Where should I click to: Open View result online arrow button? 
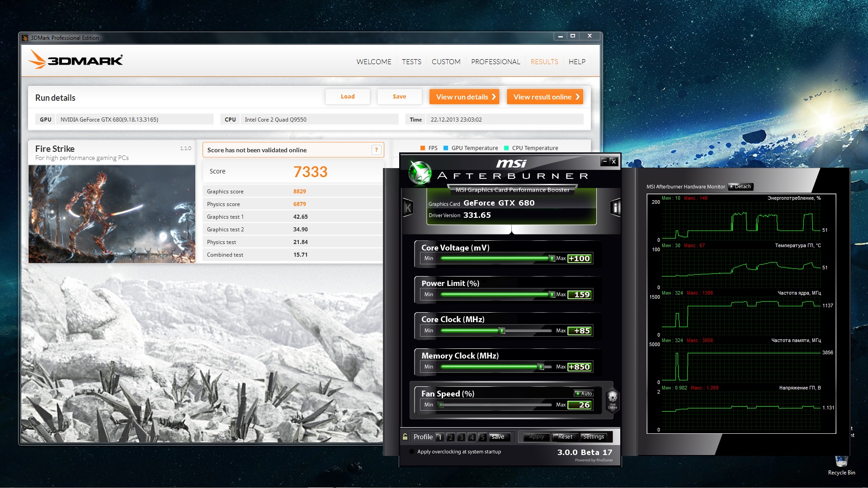pyautogui.click(x=545, y=97)
